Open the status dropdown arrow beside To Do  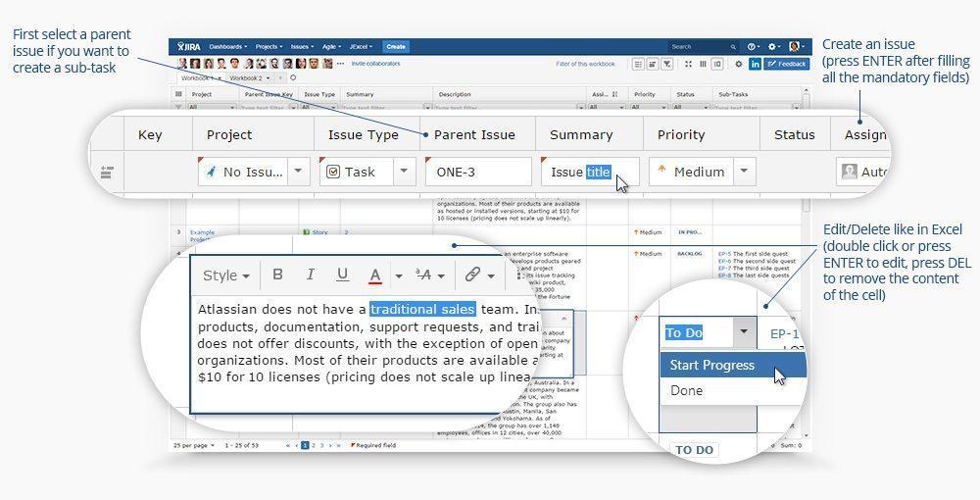(743, 332)
